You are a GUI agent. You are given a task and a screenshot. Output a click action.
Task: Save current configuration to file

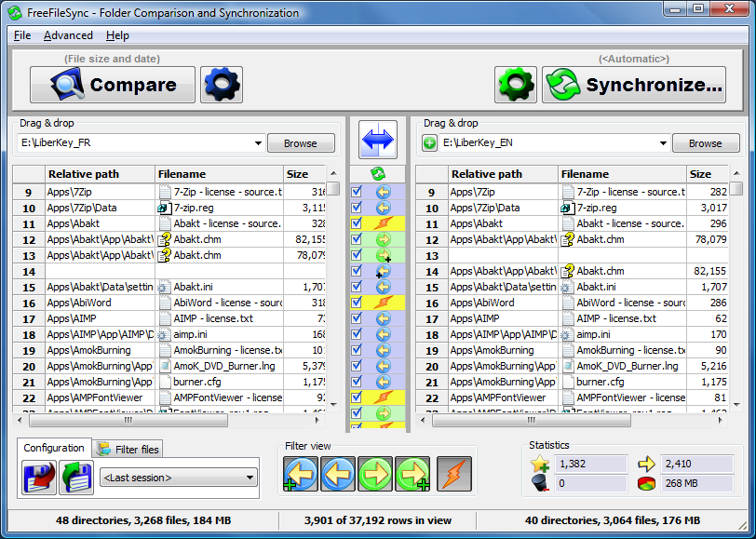39,478
